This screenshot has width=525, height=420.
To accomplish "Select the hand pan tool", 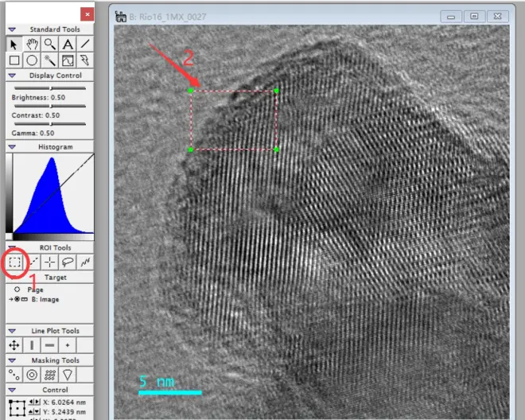I will tap(32, 45).
